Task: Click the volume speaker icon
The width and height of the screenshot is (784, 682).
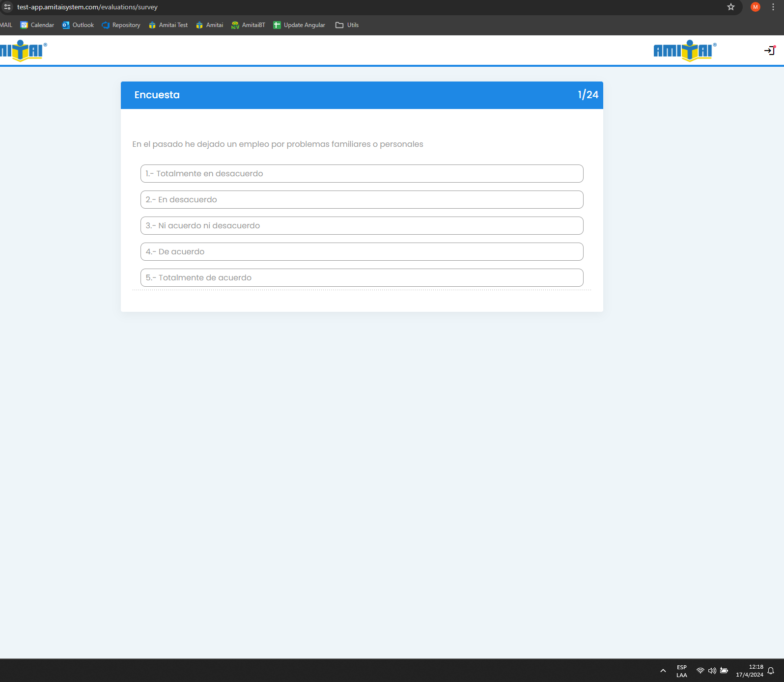Action: click(x=712, y=671)
